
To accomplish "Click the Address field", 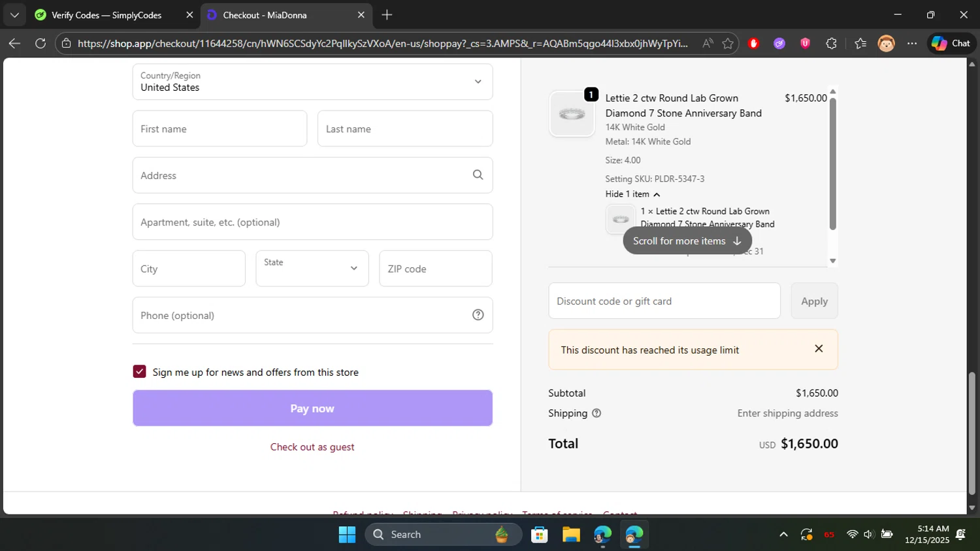I will click(312, 175).
